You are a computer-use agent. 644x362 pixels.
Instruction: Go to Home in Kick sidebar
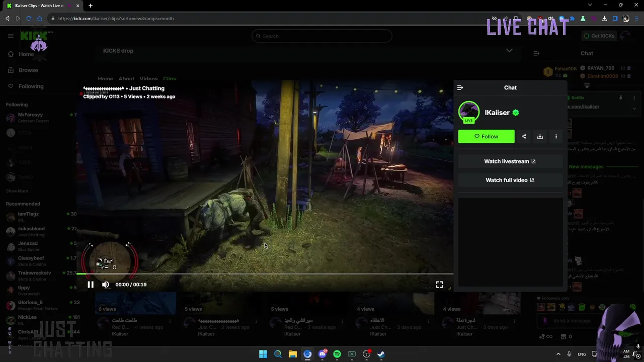pyautogui.click(x=21, y=54)
